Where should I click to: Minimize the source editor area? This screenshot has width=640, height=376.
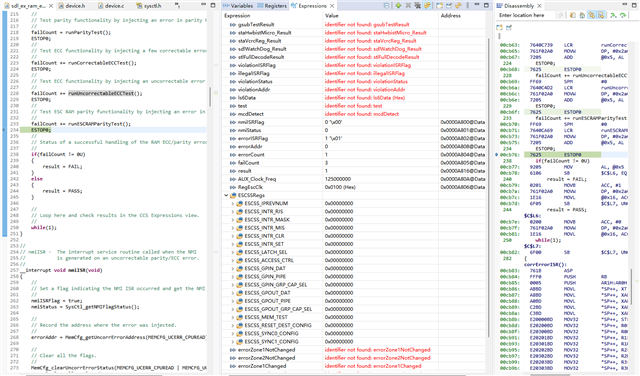coord(203,5)
